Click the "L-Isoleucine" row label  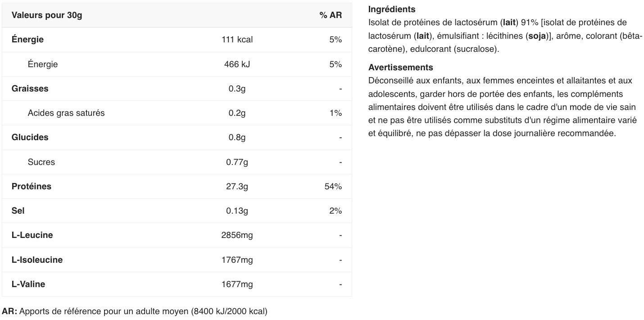click(37, 260)
